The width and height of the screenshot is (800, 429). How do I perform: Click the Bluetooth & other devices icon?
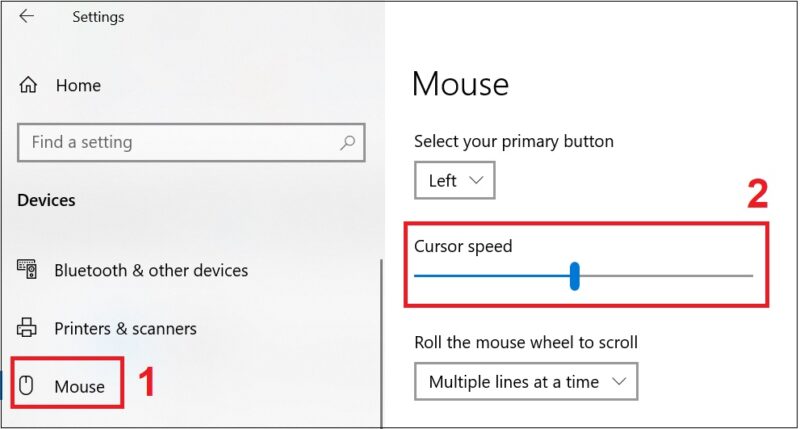(x=27, y=270)
